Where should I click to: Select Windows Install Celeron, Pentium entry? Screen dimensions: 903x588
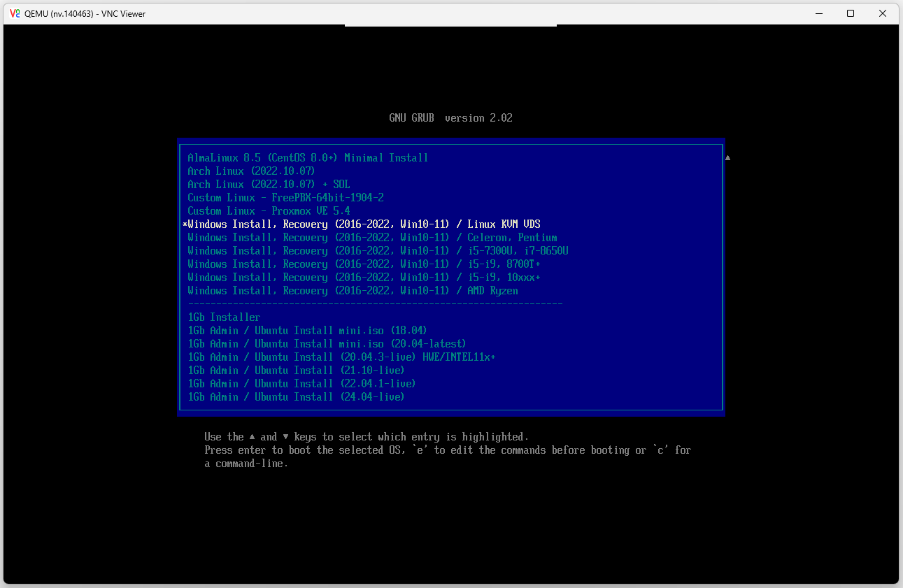(372, 238)
